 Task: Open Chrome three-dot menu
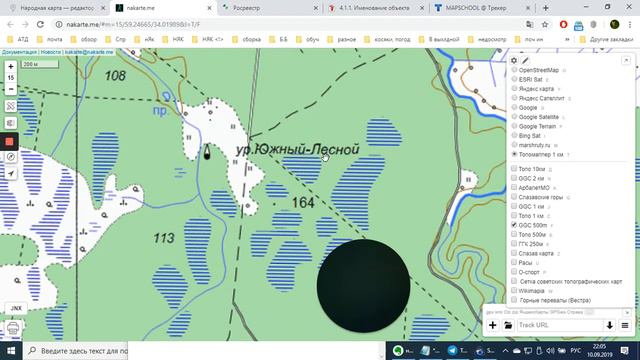pyautogui.click(x=630, y=24)
